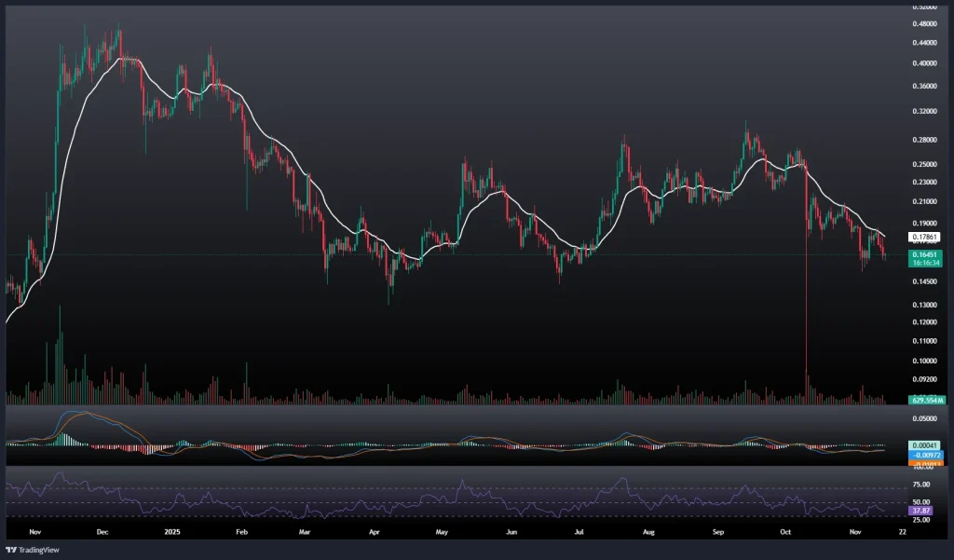Select the 0.13000 level on price scale

tap(926, 305)
